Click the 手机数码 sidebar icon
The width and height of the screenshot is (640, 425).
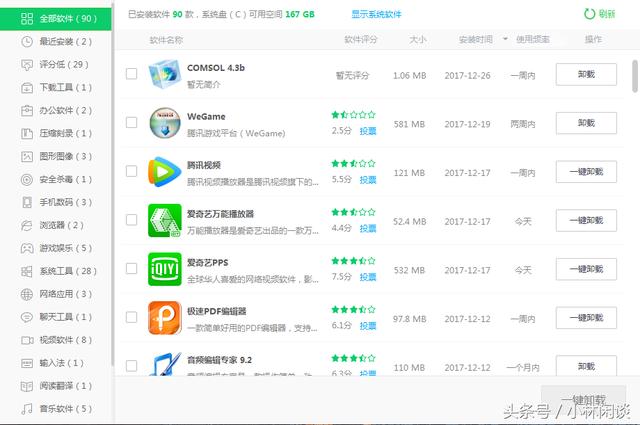(x=27, y=202)
